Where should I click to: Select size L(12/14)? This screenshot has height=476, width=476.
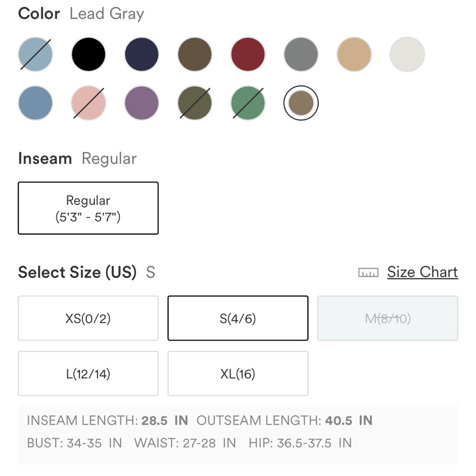coord(88,373)
